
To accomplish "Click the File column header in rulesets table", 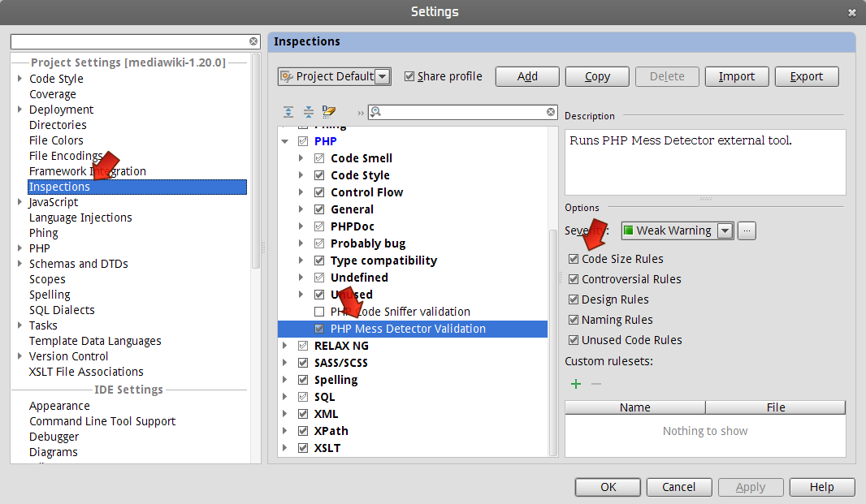I will click(776, 407).
